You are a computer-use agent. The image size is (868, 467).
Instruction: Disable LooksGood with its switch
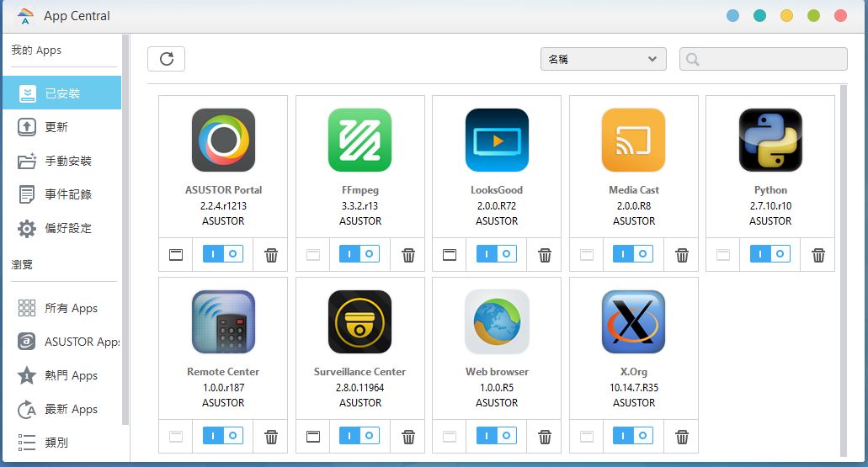coord(497,254)
